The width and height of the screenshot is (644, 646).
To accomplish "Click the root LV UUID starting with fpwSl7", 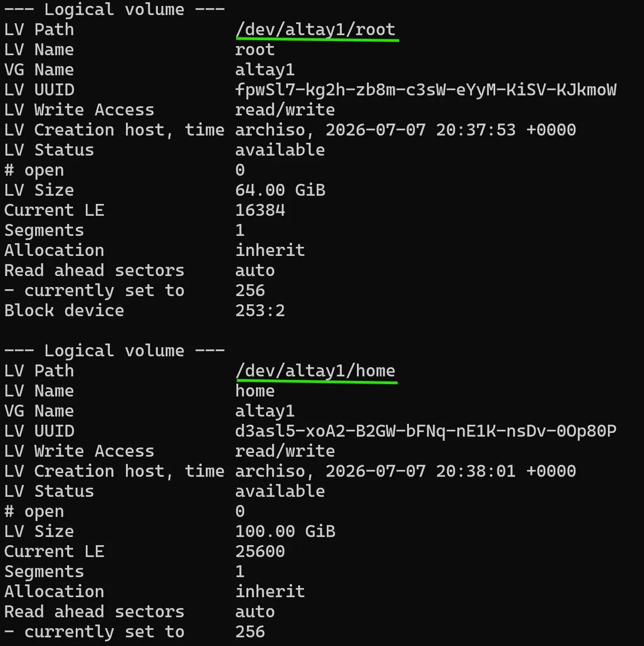I will (x=426, y=90).
